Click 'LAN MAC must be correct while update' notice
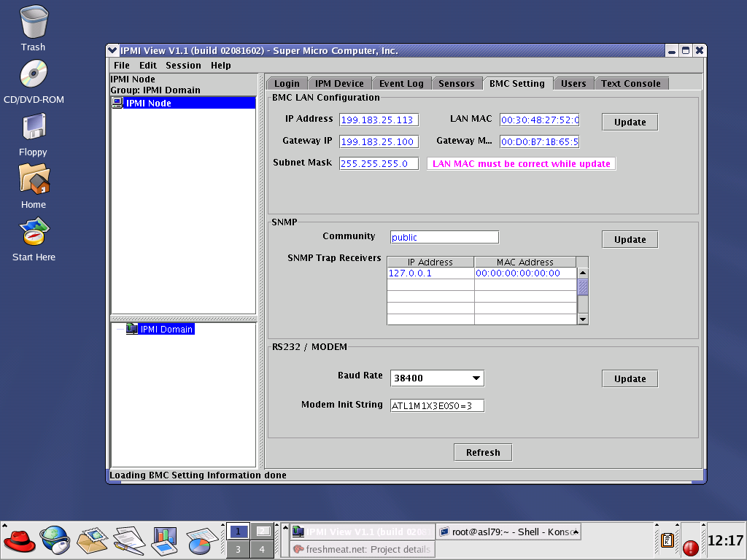The width and height of the screenshot is (747, 560). coord(521,163)
